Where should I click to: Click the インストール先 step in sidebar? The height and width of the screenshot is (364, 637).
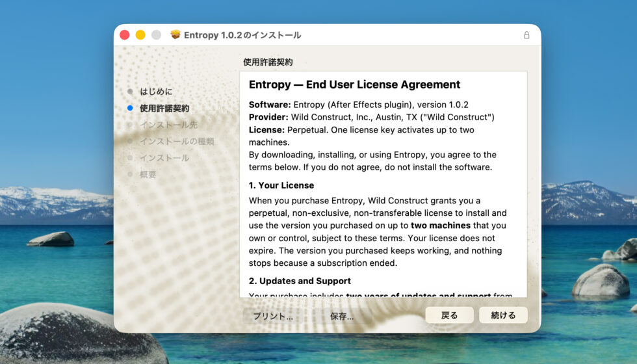[168, 125]
